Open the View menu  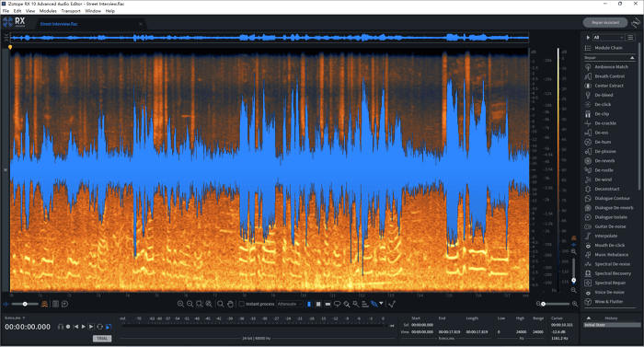(30, 11)
